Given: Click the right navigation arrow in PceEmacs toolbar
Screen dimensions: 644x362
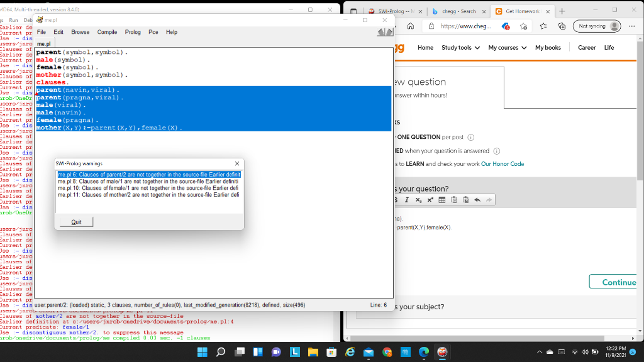Looking at the screenshot, I should click(390, 31).
